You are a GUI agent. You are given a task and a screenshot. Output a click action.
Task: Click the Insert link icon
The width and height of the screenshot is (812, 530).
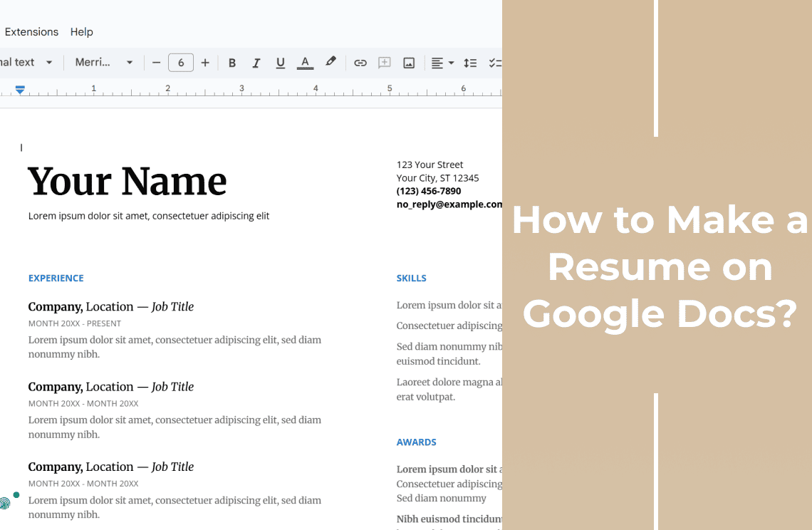[x=360, y=63]
